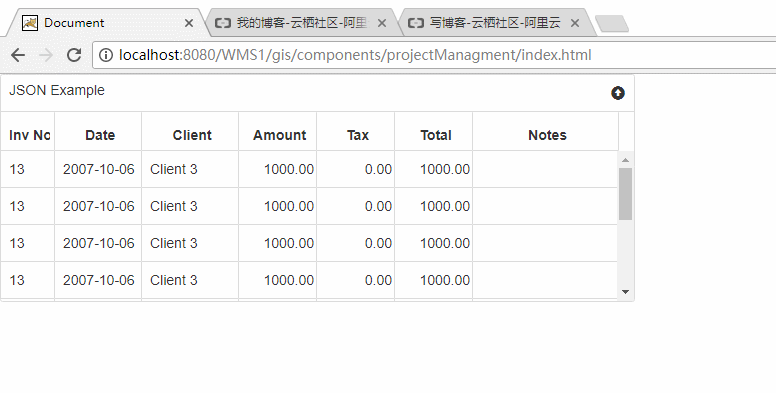Click the JSON Example grid title

coord(57,90)
